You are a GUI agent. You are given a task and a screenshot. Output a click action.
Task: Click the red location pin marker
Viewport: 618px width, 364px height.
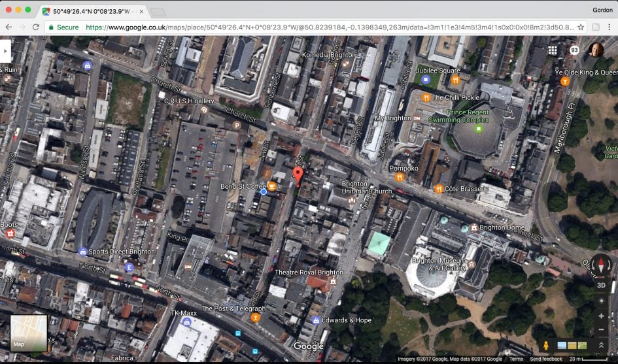298,176
